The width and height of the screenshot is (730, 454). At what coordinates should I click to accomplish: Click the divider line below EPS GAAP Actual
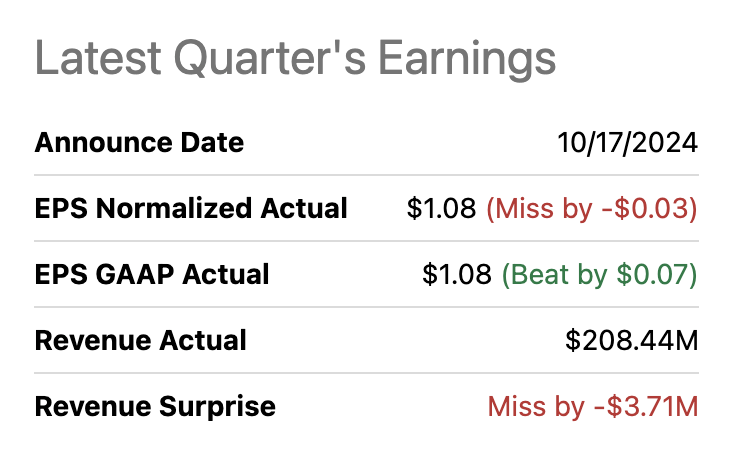(366, 307)
